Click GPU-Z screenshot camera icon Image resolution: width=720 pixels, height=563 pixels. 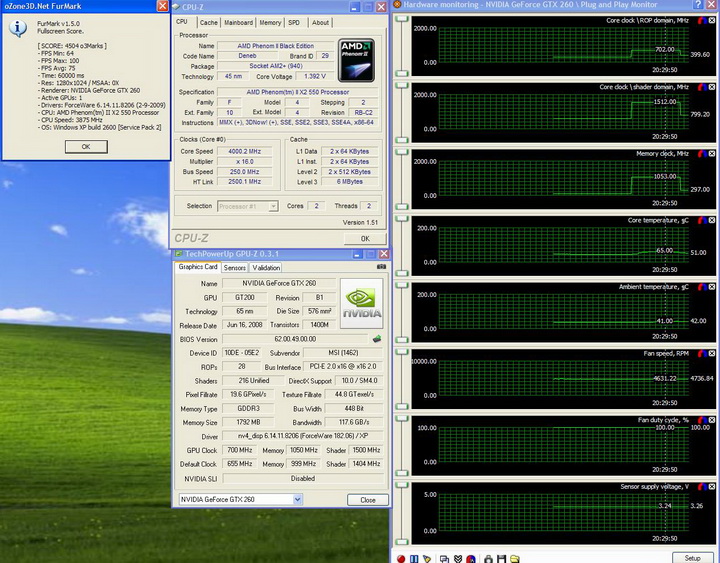click(x=380, y=267)
